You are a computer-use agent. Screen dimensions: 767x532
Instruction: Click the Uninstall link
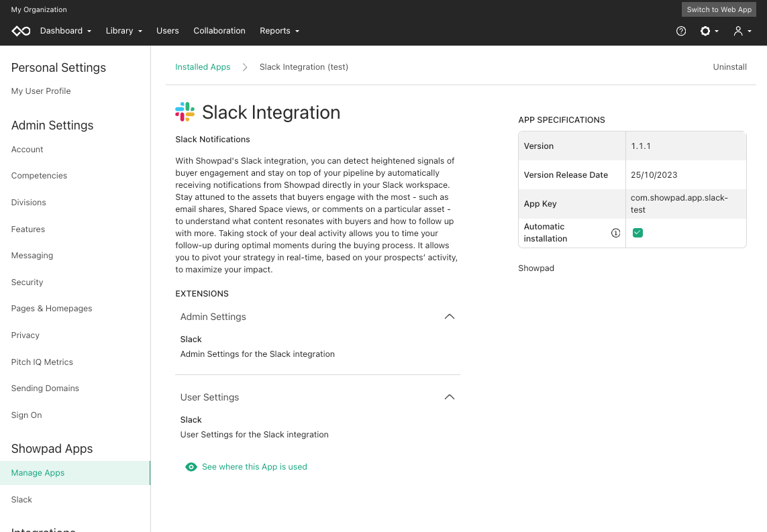[x=729, y=67]
